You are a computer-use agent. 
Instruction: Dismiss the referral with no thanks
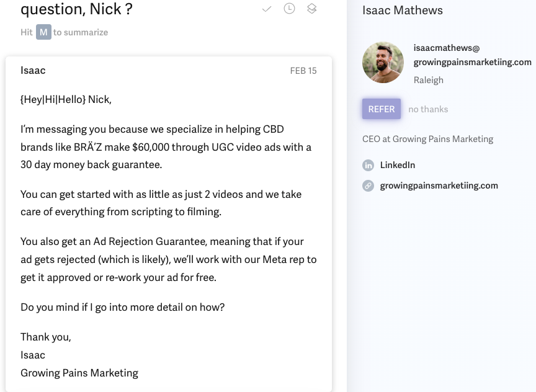click(x=428, y=109)
